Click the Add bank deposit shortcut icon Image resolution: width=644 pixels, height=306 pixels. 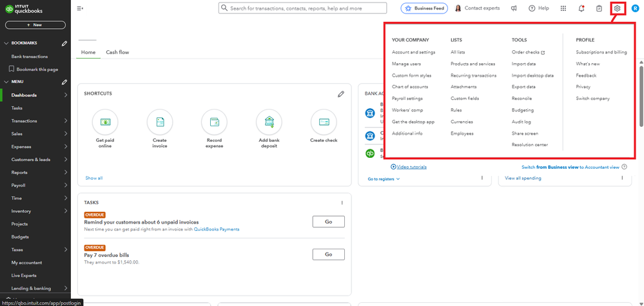[269, 122]
